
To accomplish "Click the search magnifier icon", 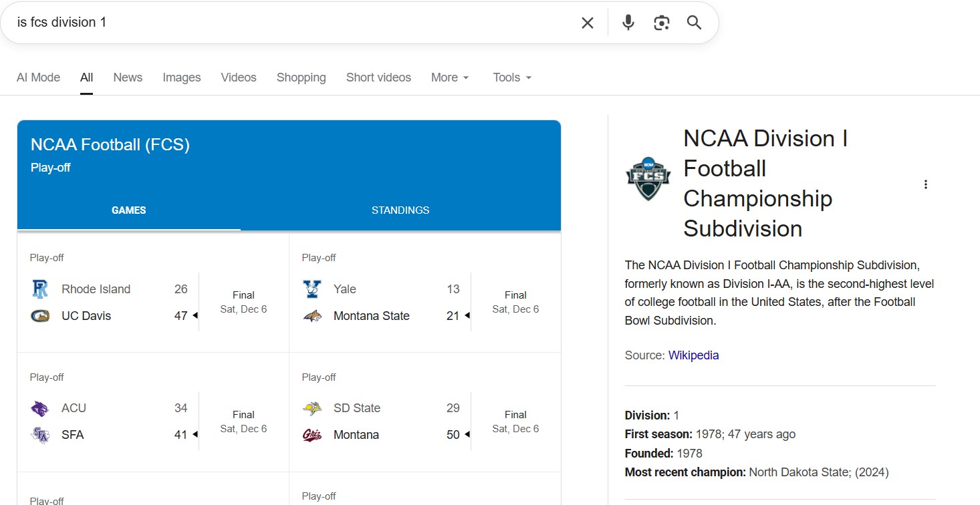I will [694, 22].
